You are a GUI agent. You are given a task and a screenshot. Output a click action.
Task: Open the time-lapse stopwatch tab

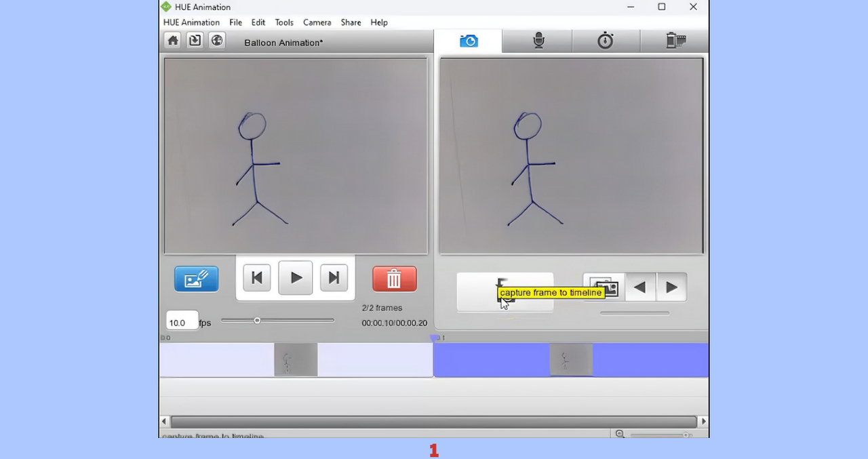[x=606, y=41]
